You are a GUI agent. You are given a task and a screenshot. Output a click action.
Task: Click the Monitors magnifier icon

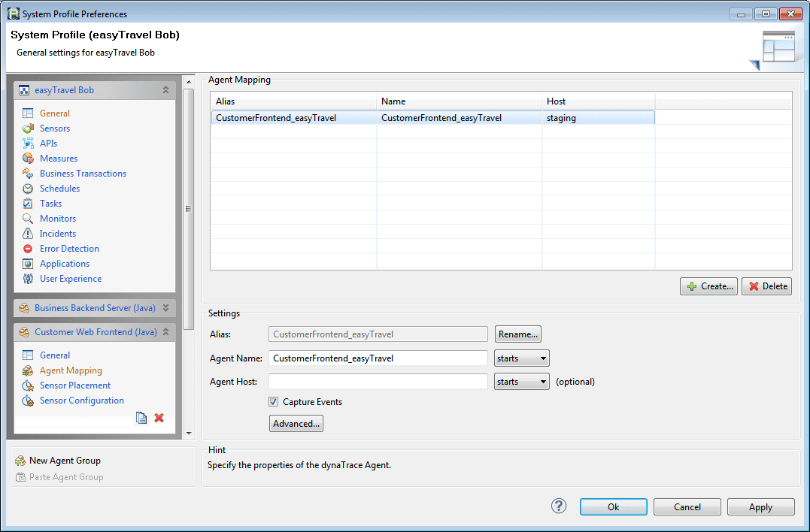[x=28, y=218]
